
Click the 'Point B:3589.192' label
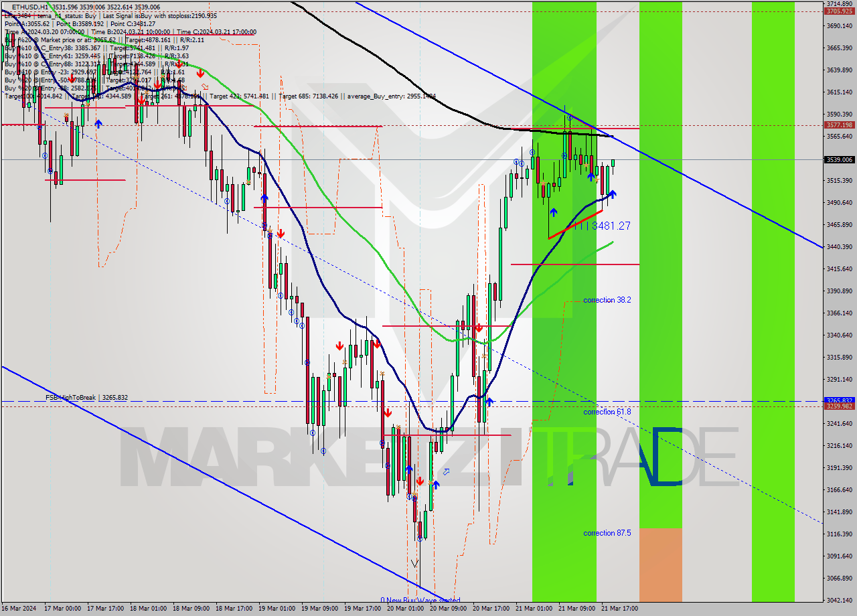[80, 23]
